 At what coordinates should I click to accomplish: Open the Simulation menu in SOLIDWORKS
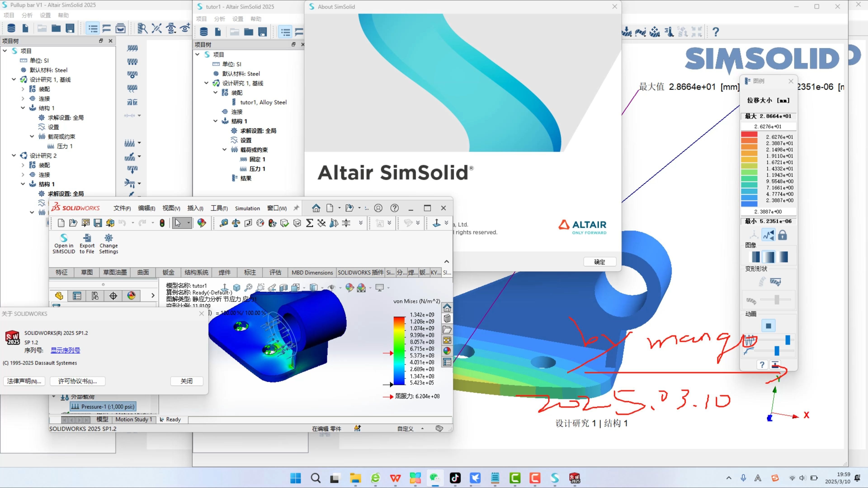coord(247,208)
